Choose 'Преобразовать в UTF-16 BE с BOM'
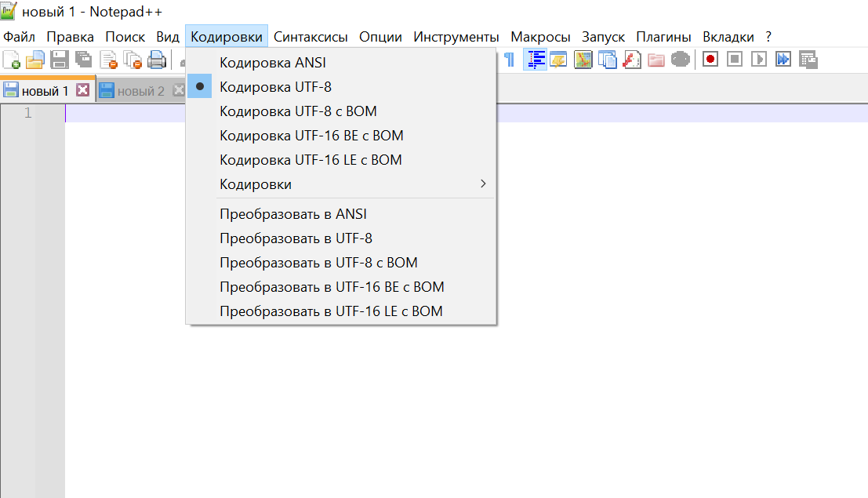 click(341, 288)
